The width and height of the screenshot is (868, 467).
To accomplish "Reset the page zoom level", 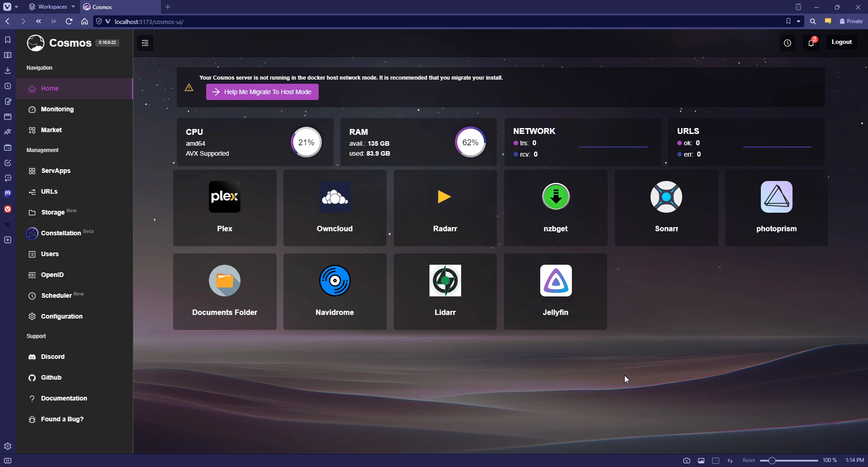I will [x=749, y=460].
